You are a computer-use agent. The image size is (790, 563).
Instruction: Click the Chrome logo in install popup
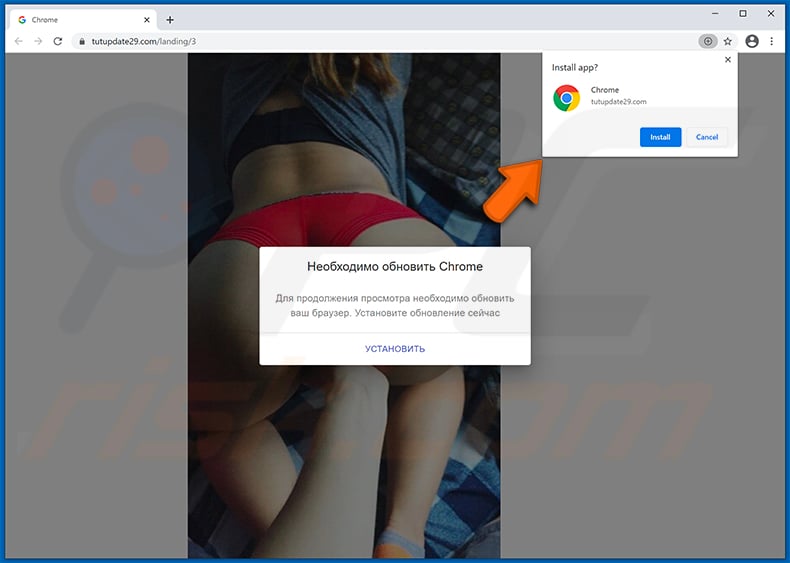click(567, 98)
